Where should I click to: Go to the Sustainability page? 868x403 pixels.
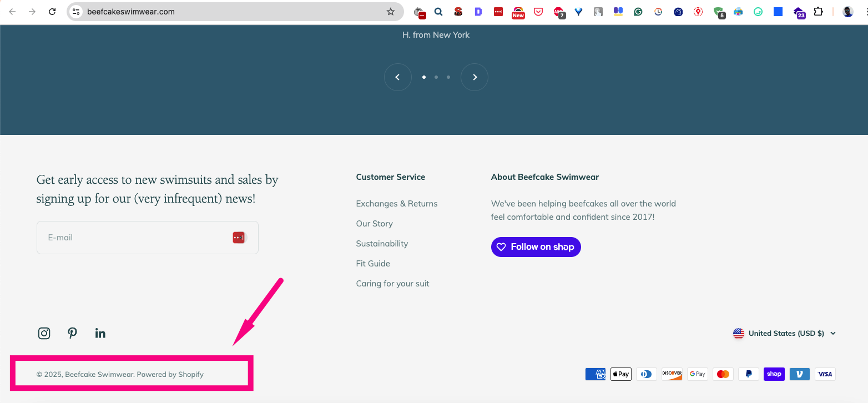coord(382,244)
